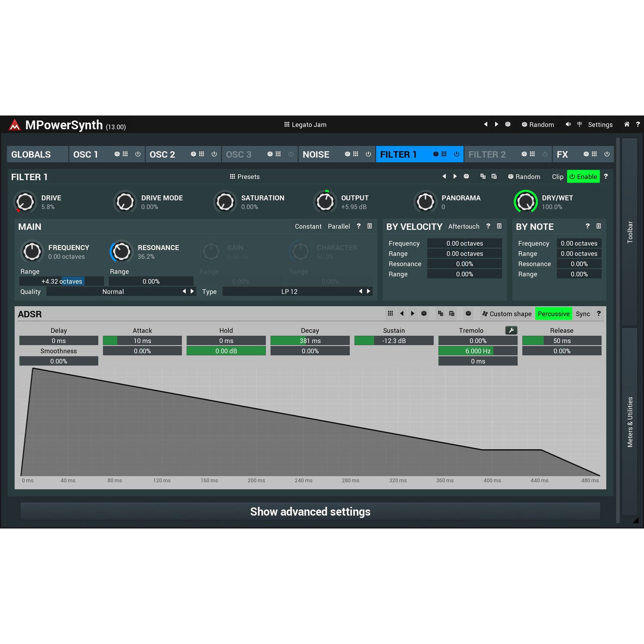
Task: Switch to the FILTER 2 tab
Action: point(487,154)
